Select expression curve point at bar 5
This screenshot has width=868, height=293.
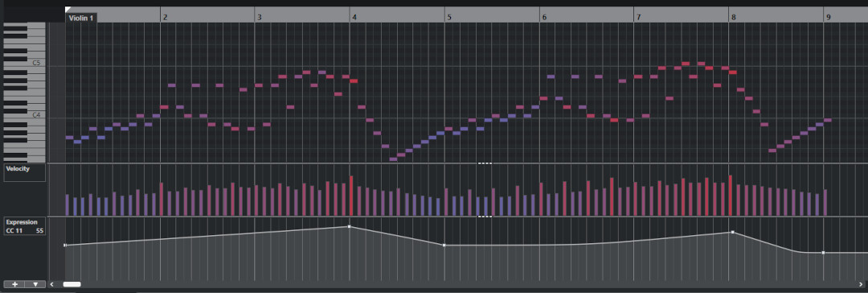[444, 245]
